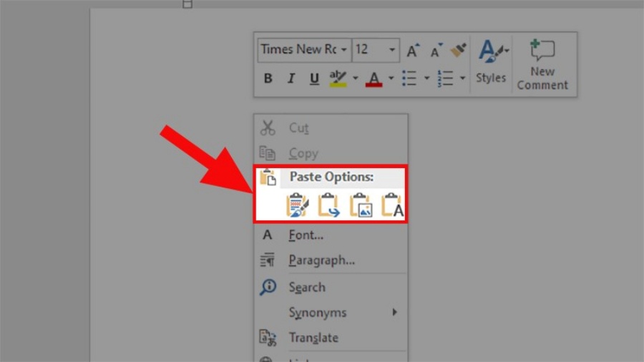Paste with Keep Source Formatting option
644x362 pixels.
(x=297, y=205)
